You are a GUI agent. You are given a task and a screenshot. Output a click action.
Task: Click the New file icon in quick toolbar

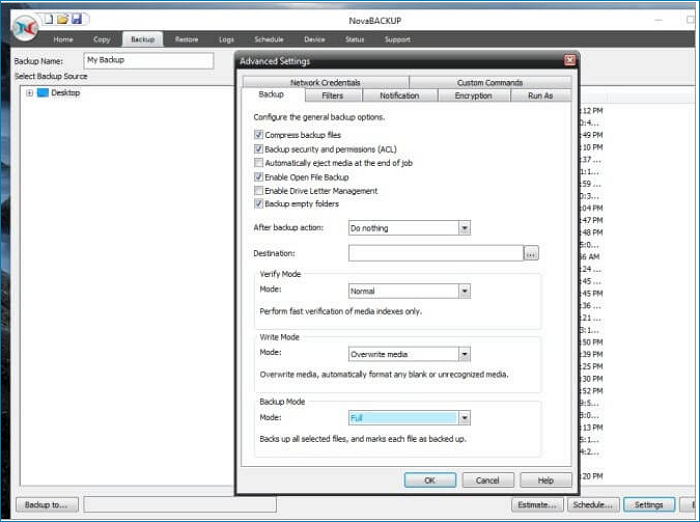coord(47,19)
